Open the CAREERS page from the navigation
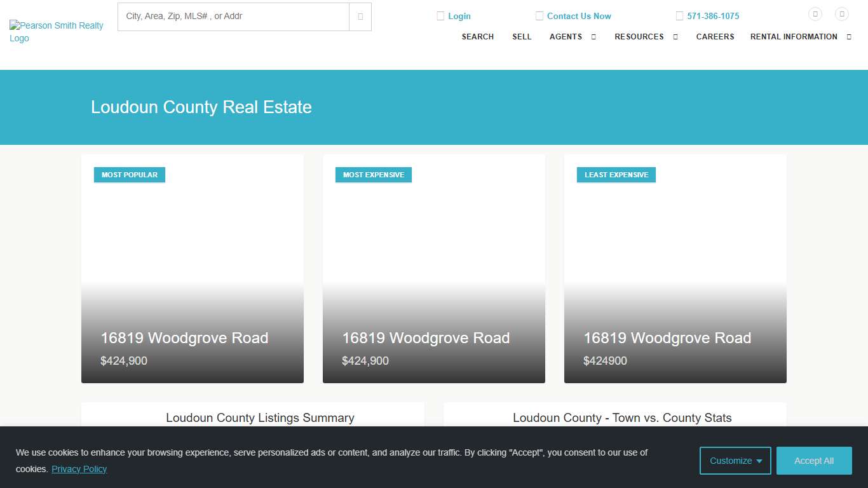 point(715,37)
